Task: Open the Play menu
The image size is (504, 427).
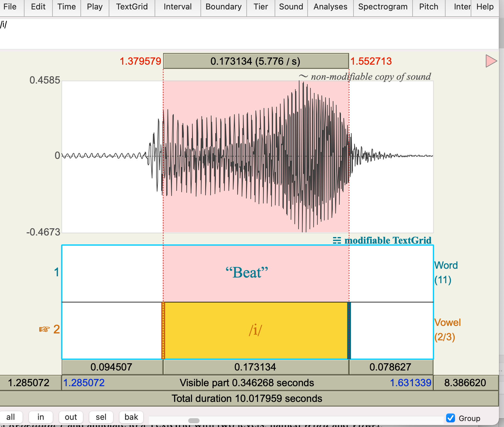Action: (95, 7)
